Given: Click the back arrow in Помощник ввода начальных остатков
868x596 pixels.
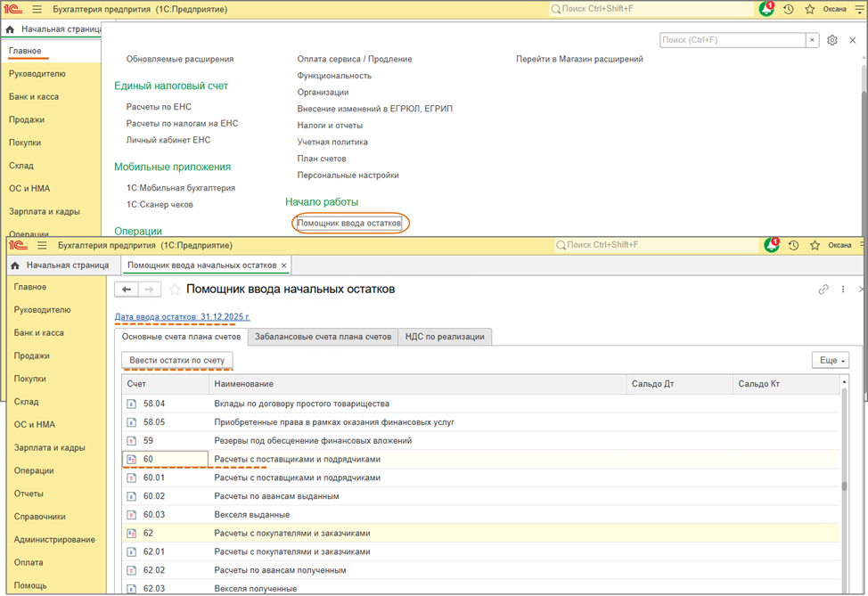Looking at the screenshot, I should [x=127, y=290].
